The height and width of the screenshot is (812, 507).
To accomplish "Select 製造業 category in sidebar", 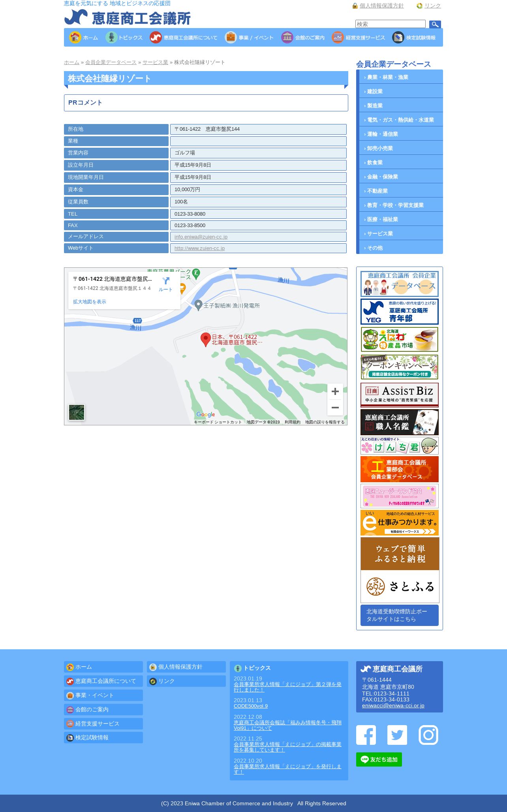I will (401, 105).
